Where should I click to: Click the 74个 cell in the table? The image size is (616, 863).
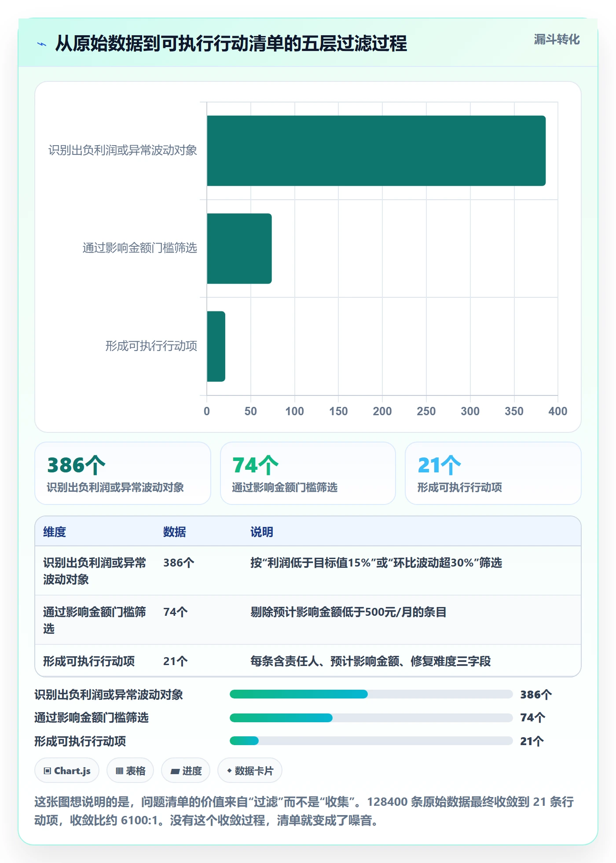[x=176, y=612]
